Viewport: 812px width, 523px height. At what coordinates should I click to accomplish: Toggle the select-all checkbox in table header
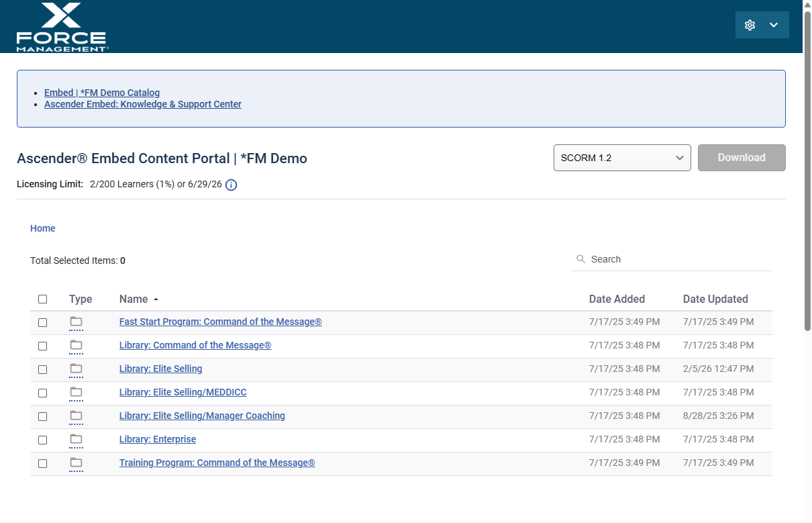pyautogui.click(x=43, y=299)
